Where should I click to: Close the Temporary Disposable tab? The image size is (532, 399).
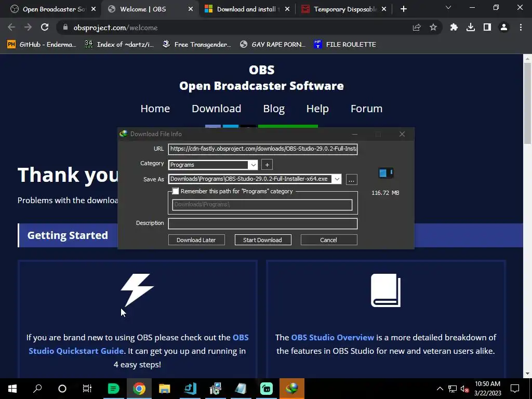(x=384, y=9)
